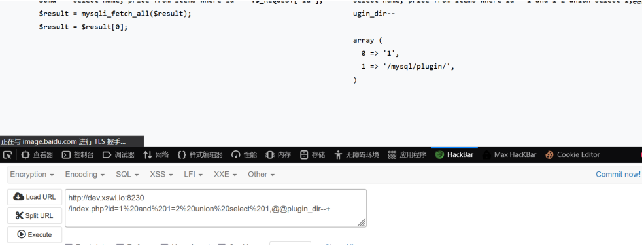Expand the Encryption dropdown menu

tap(32, 175)
